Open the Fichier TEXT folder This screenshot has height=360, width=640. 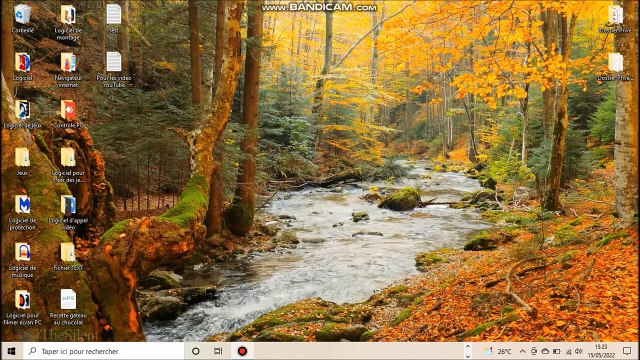point(68,257)
